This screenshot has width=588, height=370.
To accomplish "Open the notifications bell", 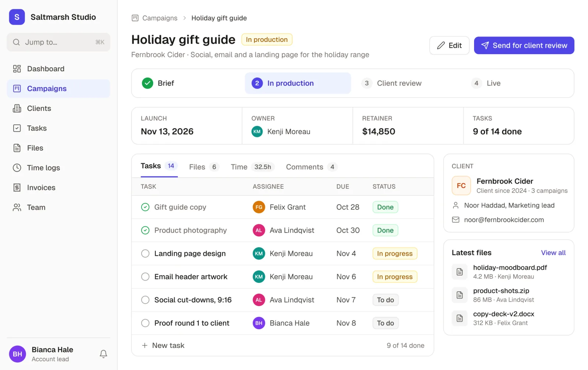I will click(x=103, y=354).
